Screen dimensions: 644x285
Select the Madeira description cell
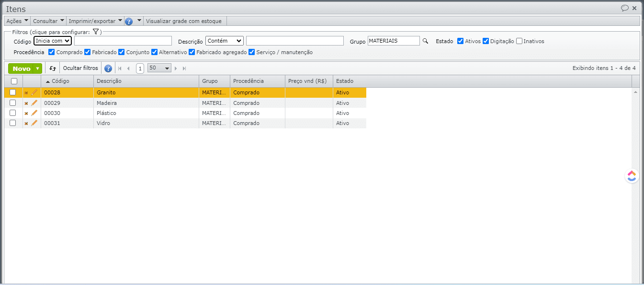pyautogui.click(x=146, y=103)
